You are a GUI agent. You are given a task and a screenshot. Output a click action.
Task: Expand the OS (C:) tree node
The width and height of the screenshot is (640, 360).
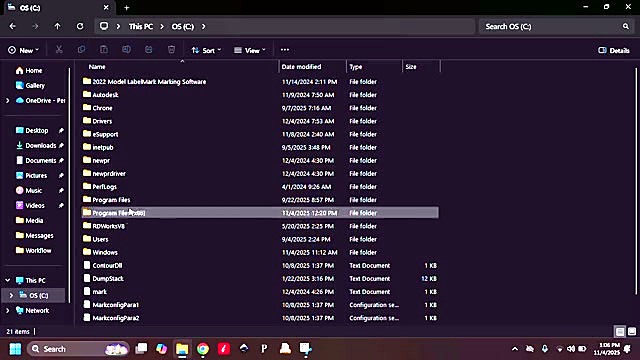[x=11, y=296]
